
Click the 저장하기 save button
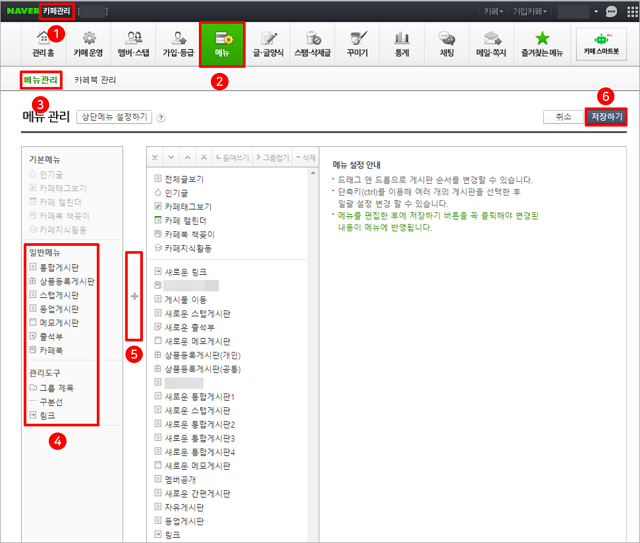click(606, 117)
